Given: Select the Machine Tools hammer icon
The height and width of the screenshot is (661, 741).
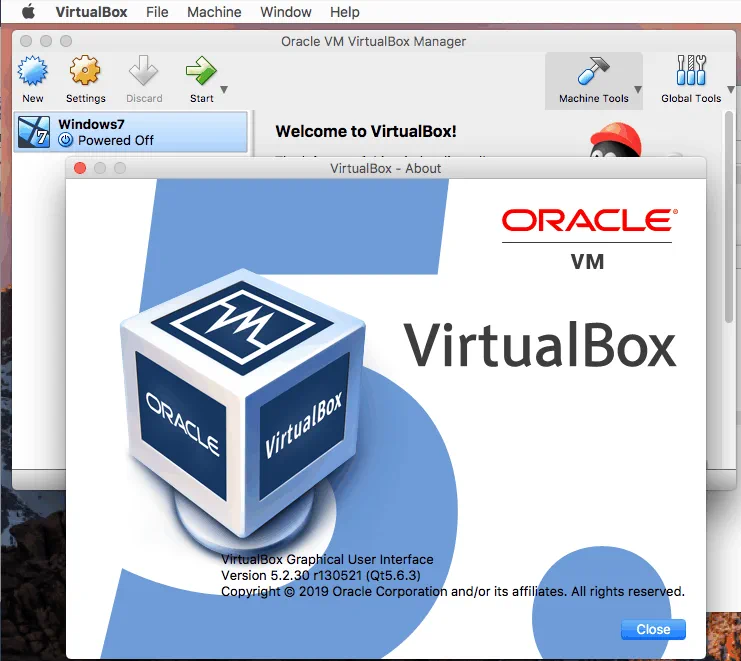Looking at the screenshot, I should (x=592, y=72).
